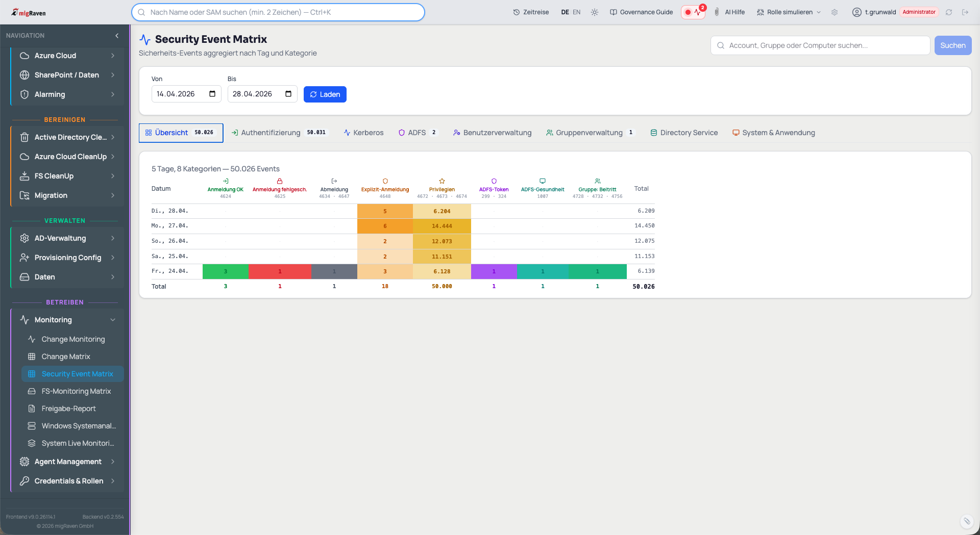Switch to the Kerberos tab
Viewport: 980px width, 535px height.
[363, 133]
